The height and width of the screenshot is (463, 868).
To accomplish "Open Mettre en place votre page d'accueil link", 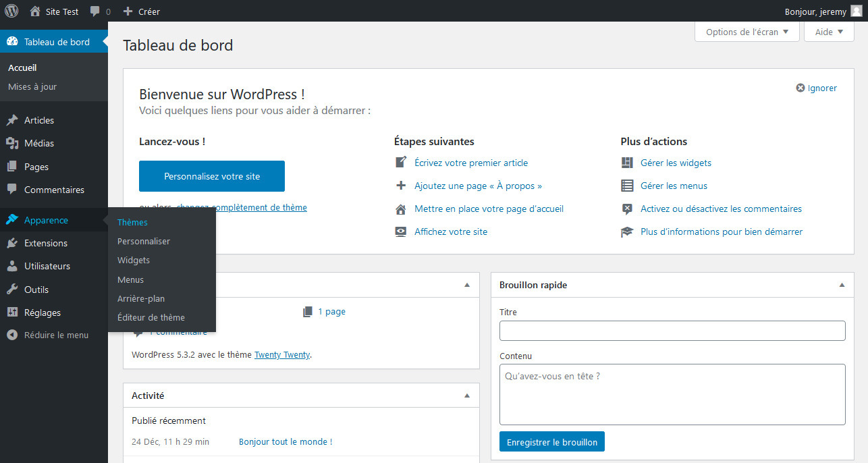I will pos(489,209).
